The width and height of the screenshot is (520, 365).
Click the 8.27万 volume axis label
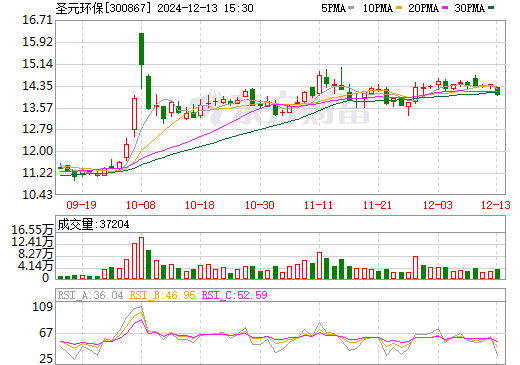pos(36,254)
